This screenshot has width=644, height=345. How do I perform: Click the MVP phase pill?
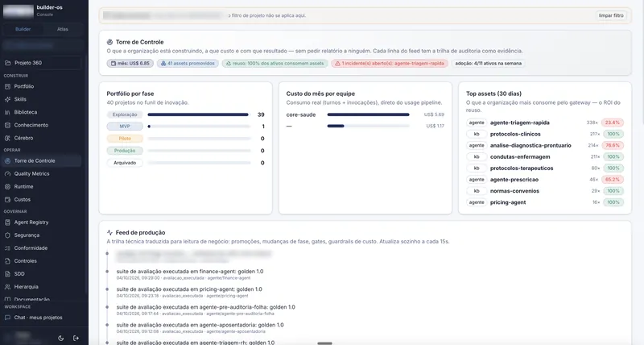[125, 127]
